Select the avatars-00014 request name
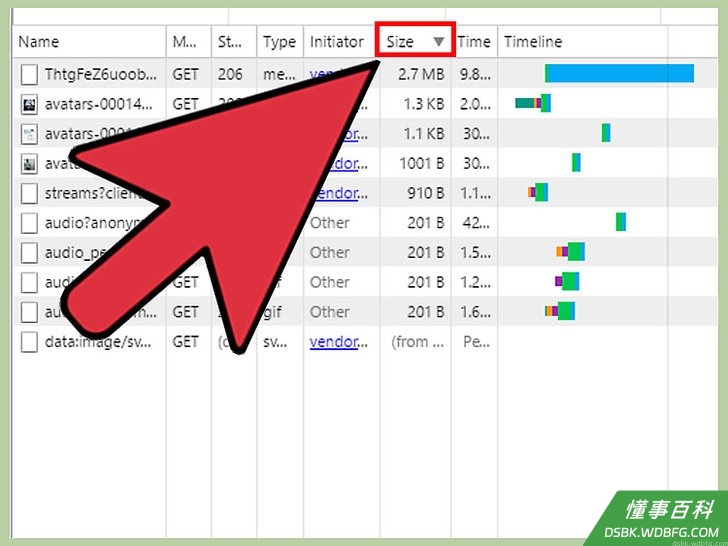728x546 pixels. click(99, 104)
